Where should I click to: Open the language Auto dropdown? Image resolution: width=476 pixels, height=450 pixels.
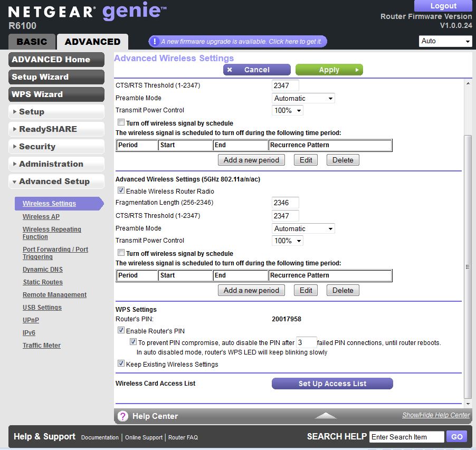(445, 41)
